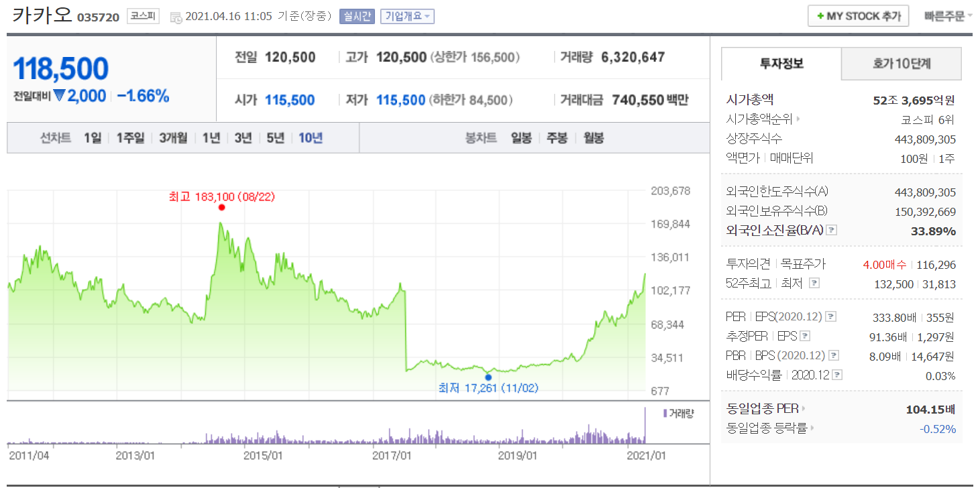Click the 실시간 badge

coord(357,16)
